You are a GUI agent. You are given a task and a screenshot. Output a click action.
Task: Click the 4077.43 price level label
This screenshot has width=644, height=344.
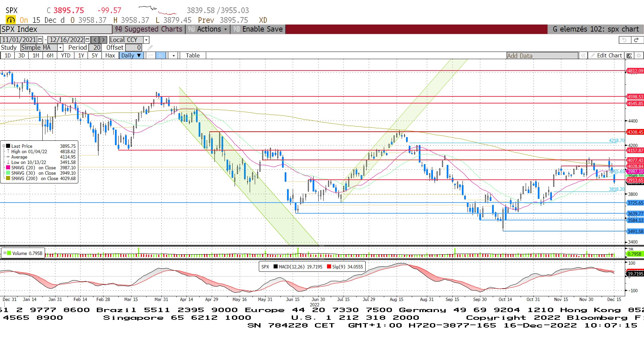pyautogui.click(x=635, y=160)
